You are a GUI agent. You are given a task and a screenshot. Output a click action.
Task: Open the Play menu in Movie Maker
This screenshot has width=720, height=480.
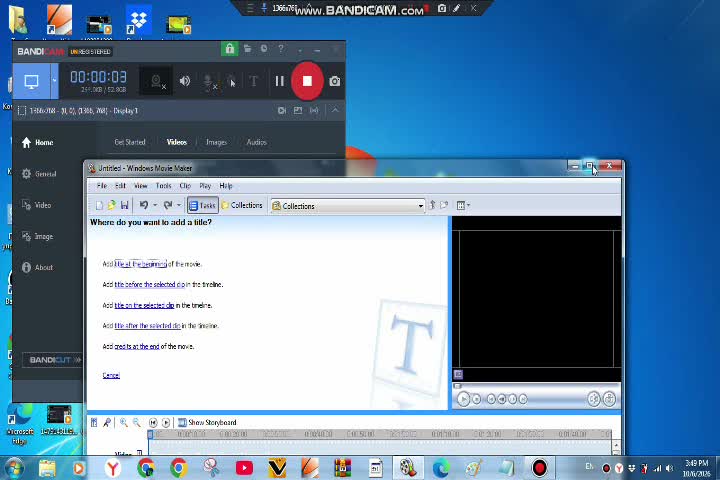tap(205, 186)
